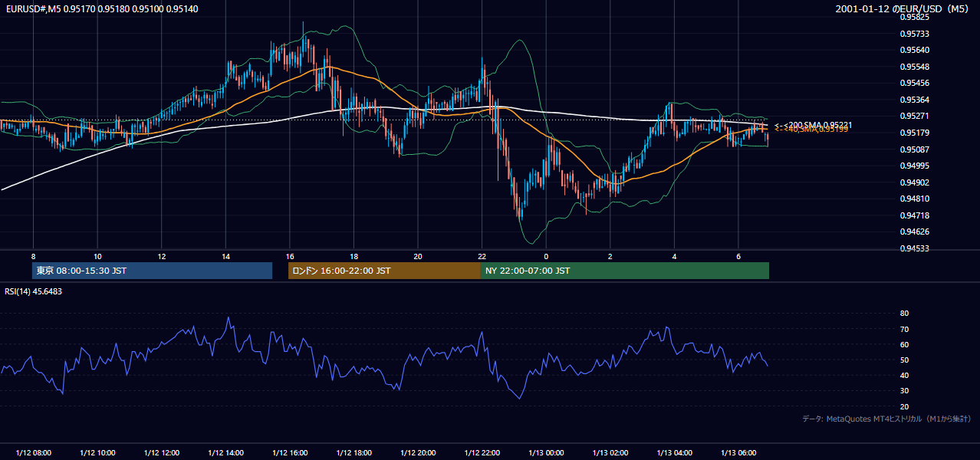Image resolution: width=980 pixels, height=460 pixels.
Task: Click the RSI scale value 40
Action: click(x=904, y=376)
